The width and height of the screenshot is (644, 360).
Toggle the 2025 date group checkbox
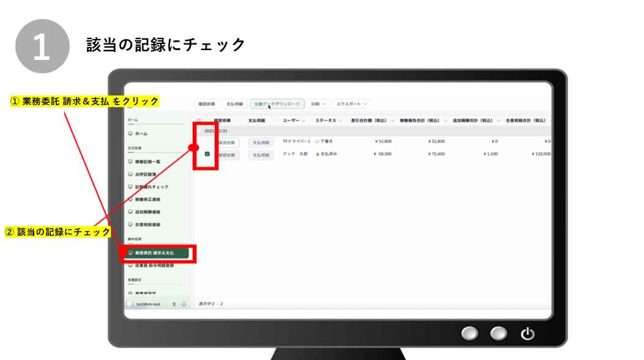(x=199, y=131)
